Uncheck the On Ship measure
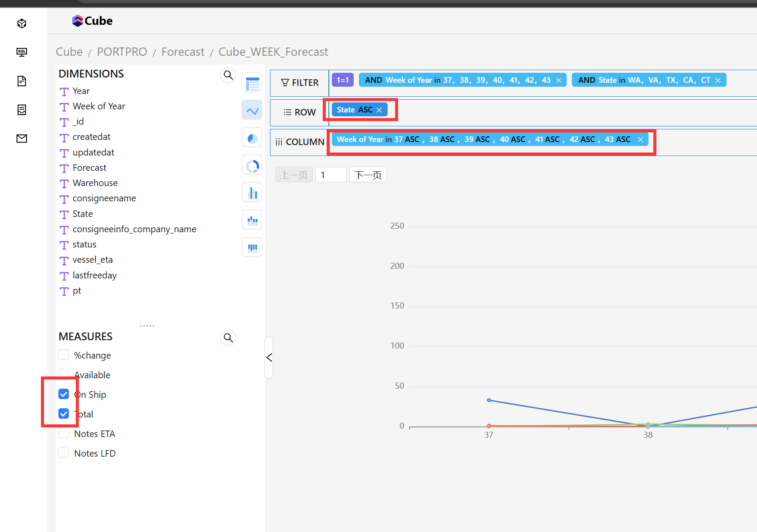This screenshot has height=532, width=757. click(x=64, y=394)
